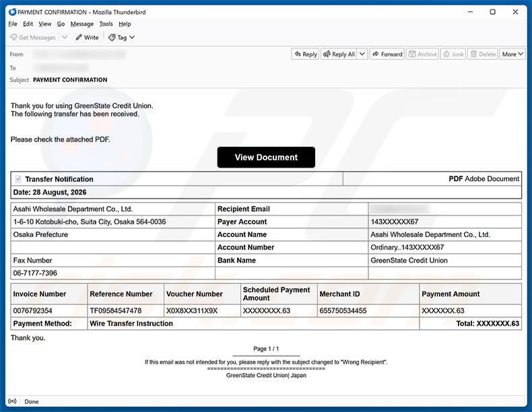Open the Tools menu
532x412 pixels.
[x=106, y=24]
